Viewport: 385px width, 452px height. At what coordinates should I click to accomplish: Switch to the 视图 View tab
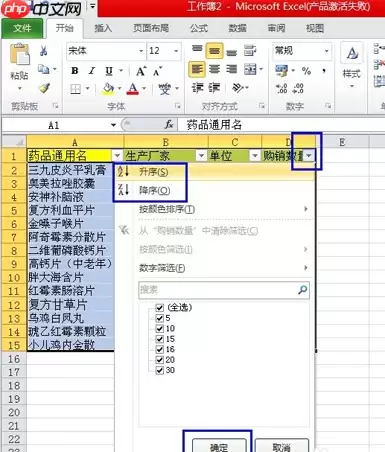point(315,28)
